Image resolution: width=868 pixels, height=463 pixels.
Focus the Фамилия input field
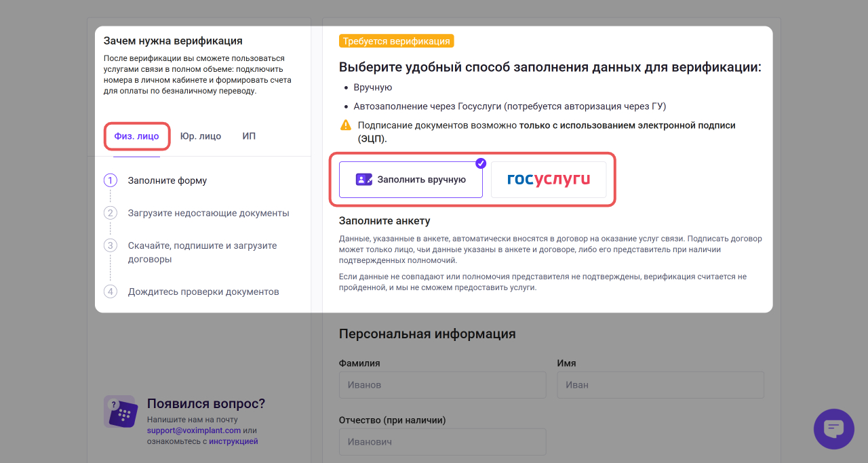click(x=443, y=385)
